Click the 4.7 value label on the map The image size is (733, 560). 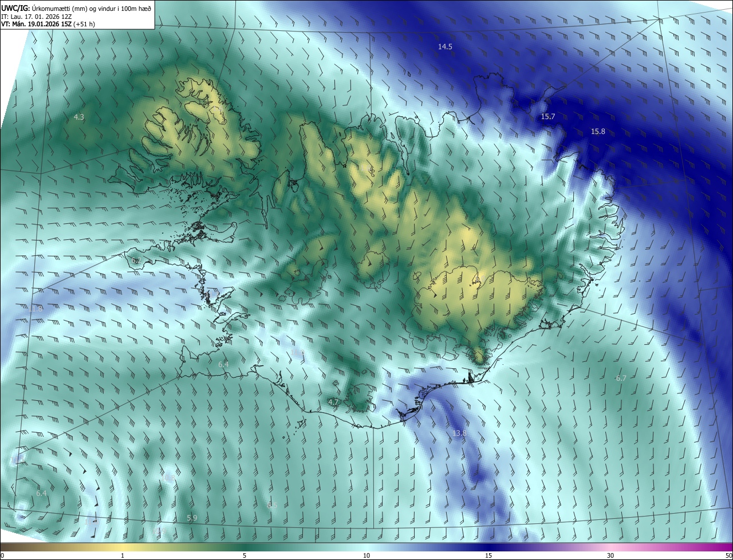coord(333,403)
